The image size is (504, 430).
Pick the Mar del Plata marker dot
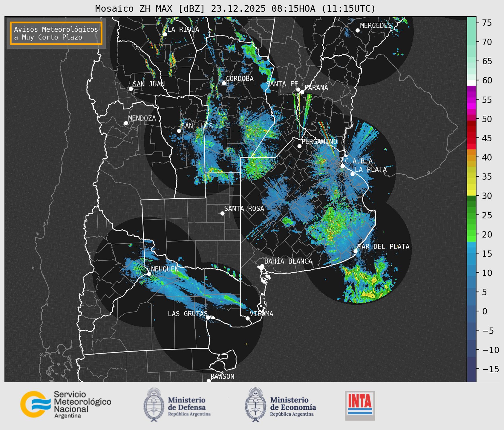click(356, 251)
